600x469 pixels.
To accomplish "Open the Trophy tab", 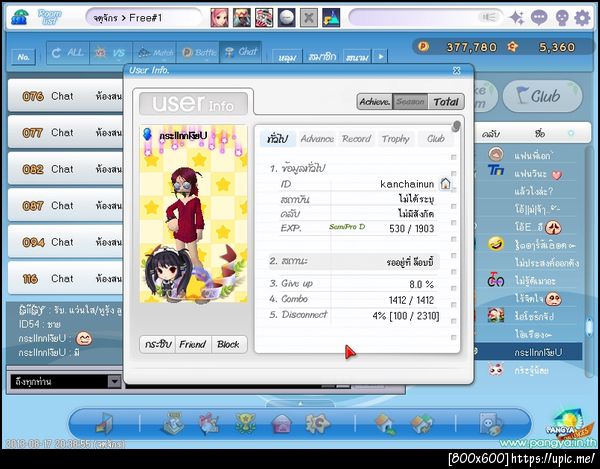I will tap(396, 138).
